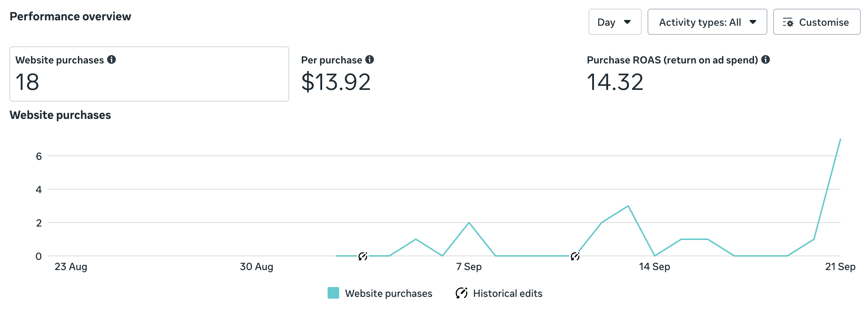The width and height of the screenshot is (868, 311).
Task: Select the Per purchase metric
Action: [336, 74]
